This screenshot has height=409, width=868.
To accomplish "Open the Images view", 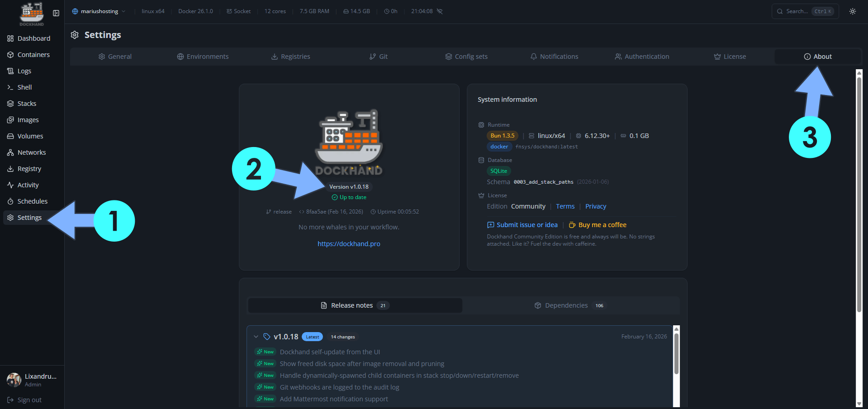I will (x=28, y=119).
